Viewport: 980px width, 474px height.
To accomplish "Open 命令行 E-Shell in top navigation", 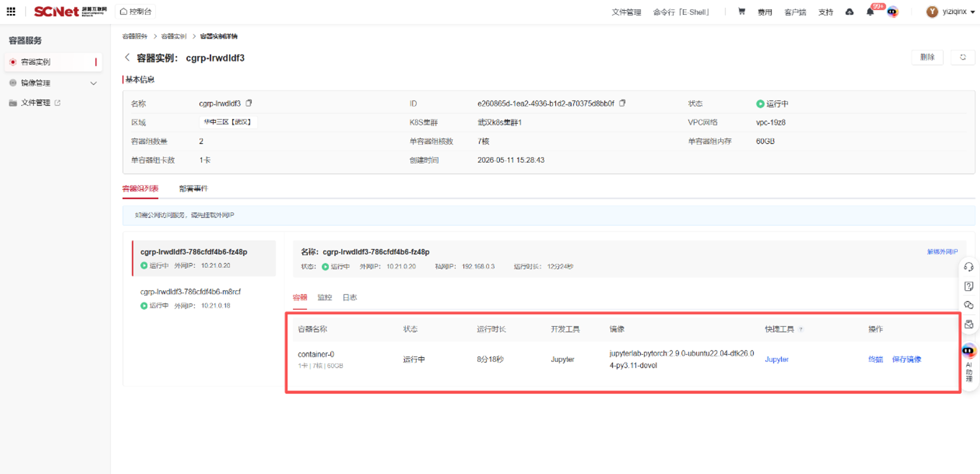I will (681, 12).
